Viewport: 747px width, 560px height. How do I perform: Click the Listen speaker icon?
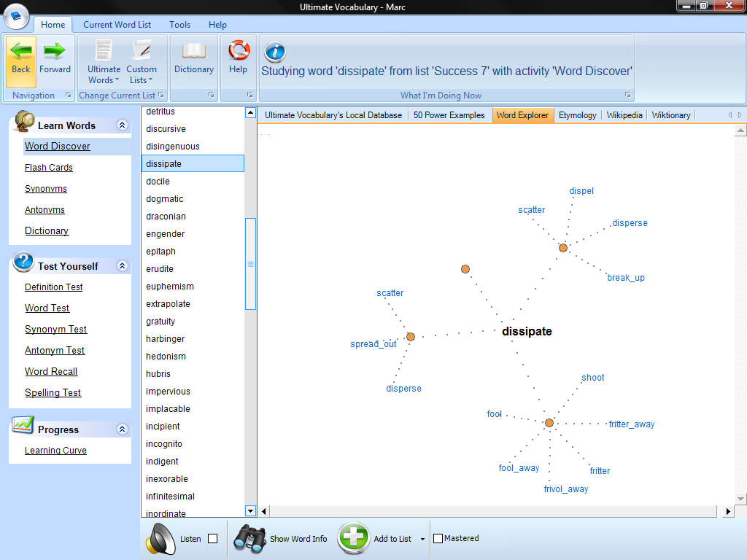(x=160, y=539)
